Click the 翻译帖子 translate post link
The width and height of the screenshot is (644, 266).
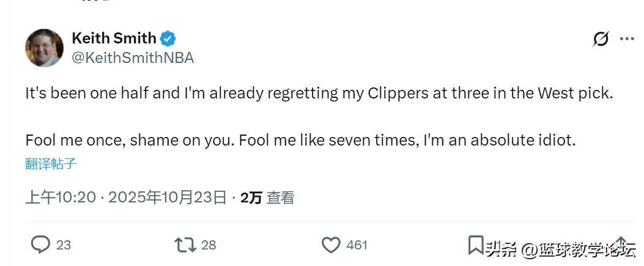tap(51, 164)
